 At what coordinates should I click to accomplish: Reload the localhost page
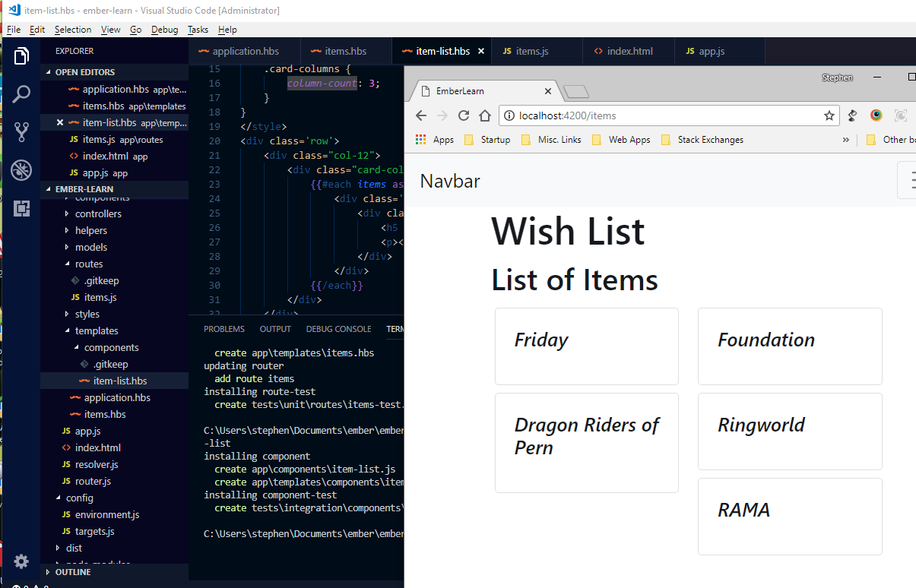(x=463, y=115)
